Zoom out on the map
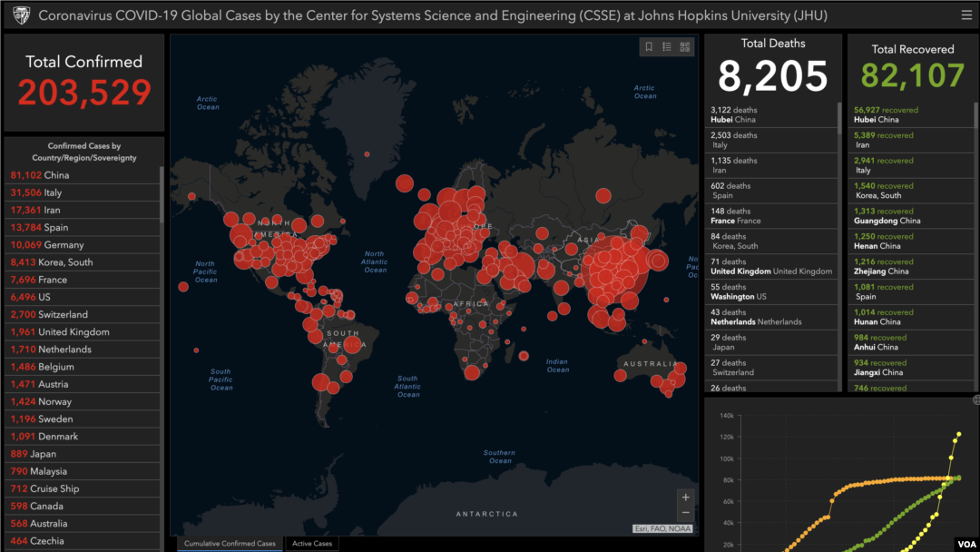 (686, 513)
